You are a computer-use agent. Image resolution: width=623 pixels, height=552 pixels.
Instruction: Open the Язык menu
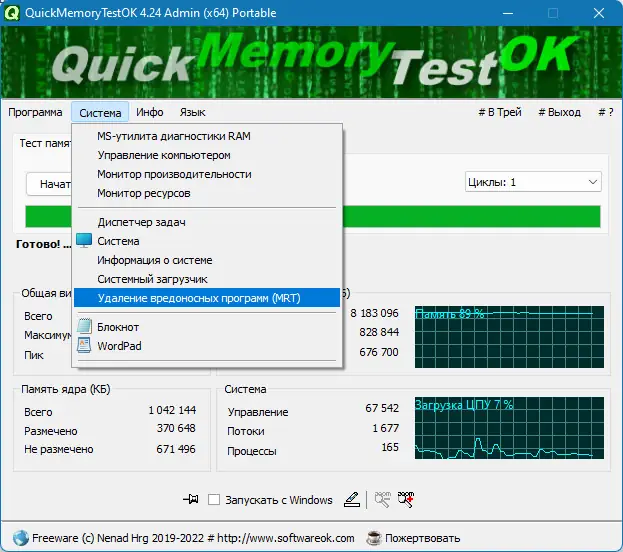click(x=192, y=112)
